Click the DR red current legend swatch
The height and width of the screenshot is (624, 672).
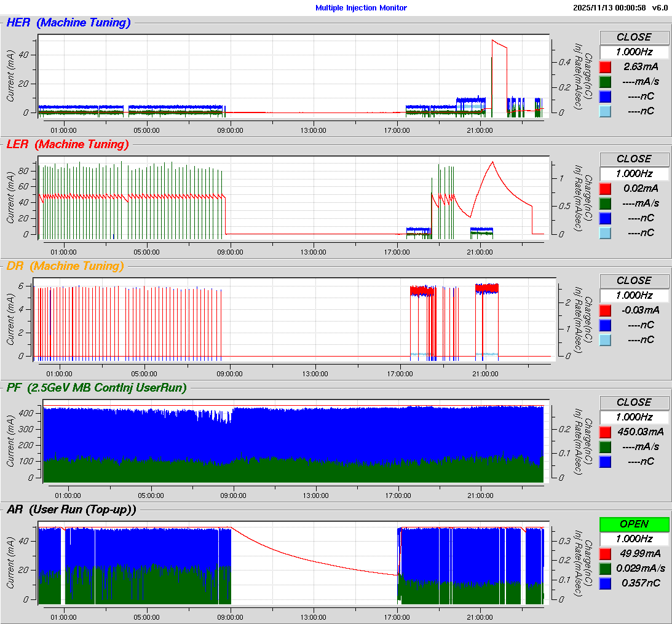606,310
